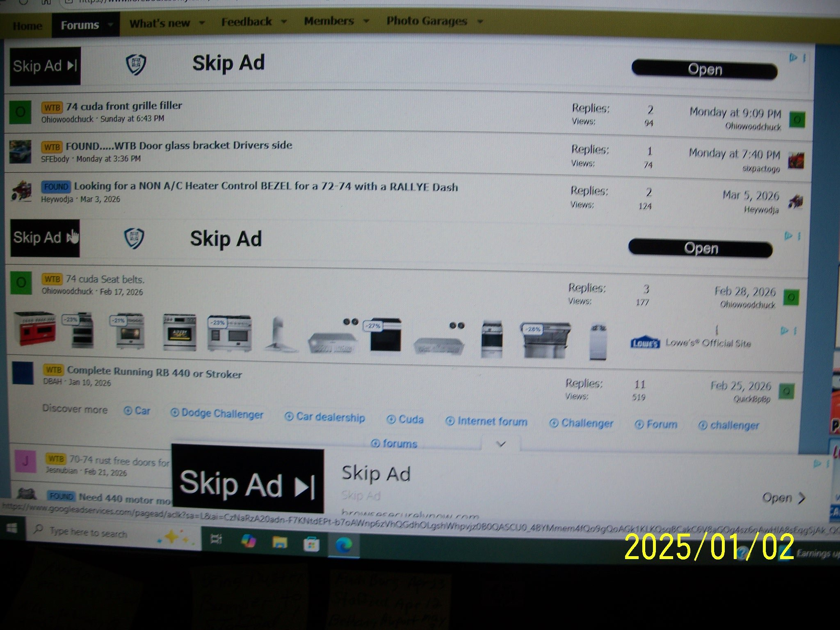
Task: Open File Explorer in taskbar
Action: click(280, 543)
